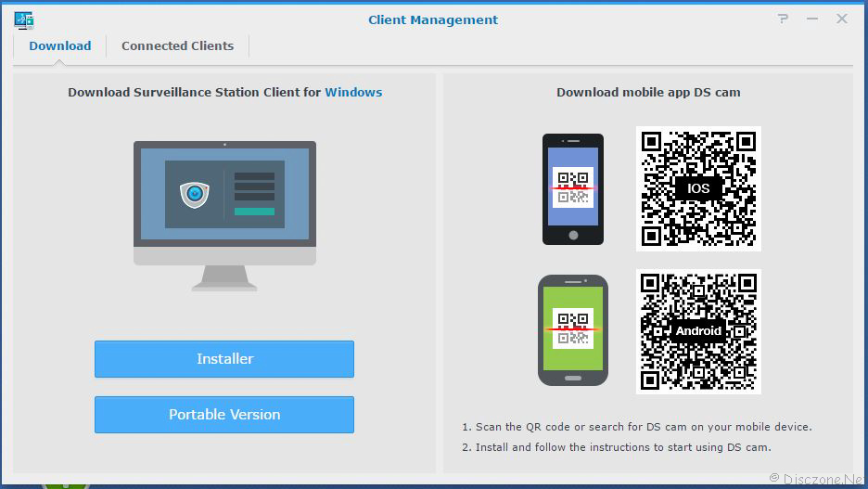The image size is (868, 489).
Task: Click the black iPhone illustration
Action: 573,189
